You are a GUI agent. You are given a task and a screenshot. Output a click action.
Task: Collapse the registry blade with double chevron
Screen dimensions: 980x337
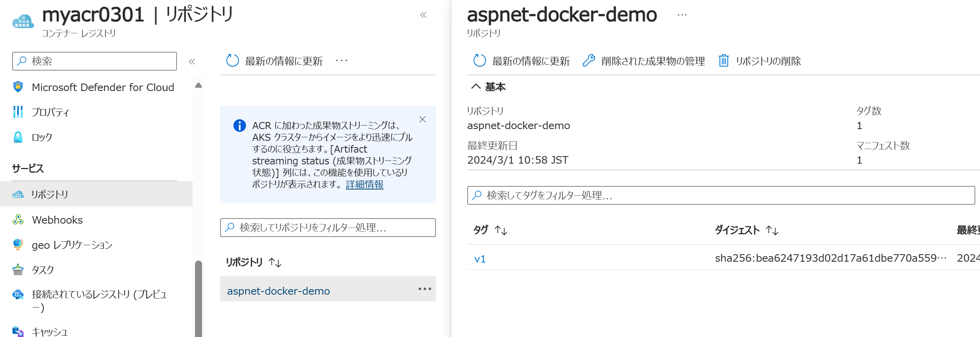click(x=423, y=15)
